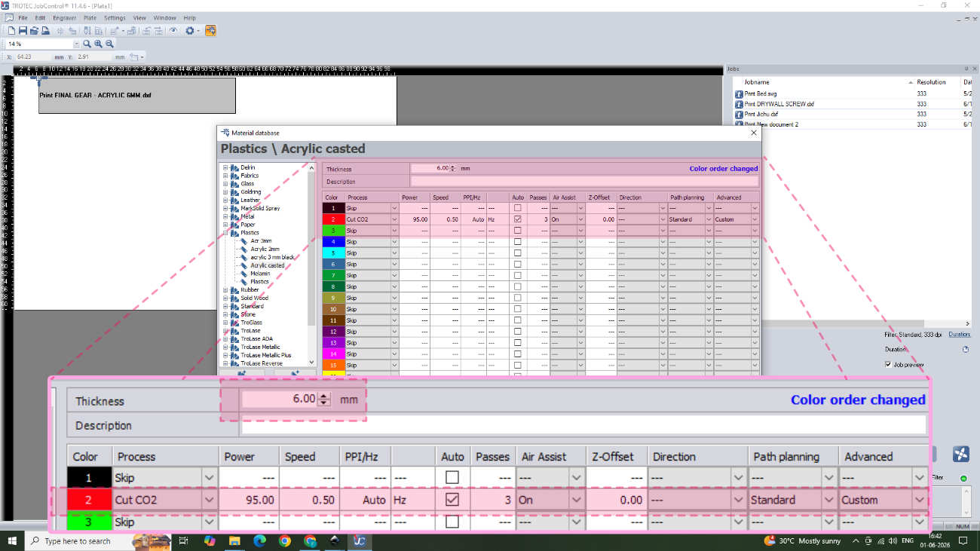
Task: Create a new plate with New icon
Action: (11, 31)
